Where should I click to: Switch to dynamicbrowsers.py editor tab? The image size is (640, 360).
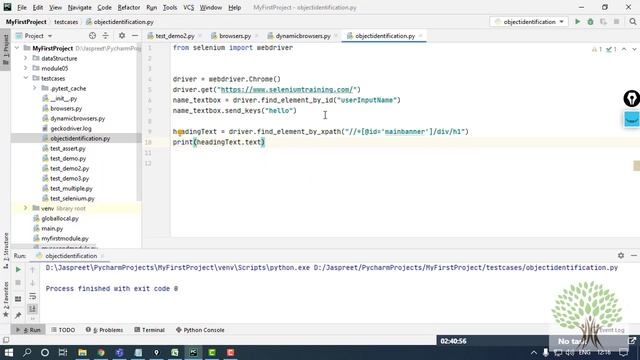(x=302, y=36)
